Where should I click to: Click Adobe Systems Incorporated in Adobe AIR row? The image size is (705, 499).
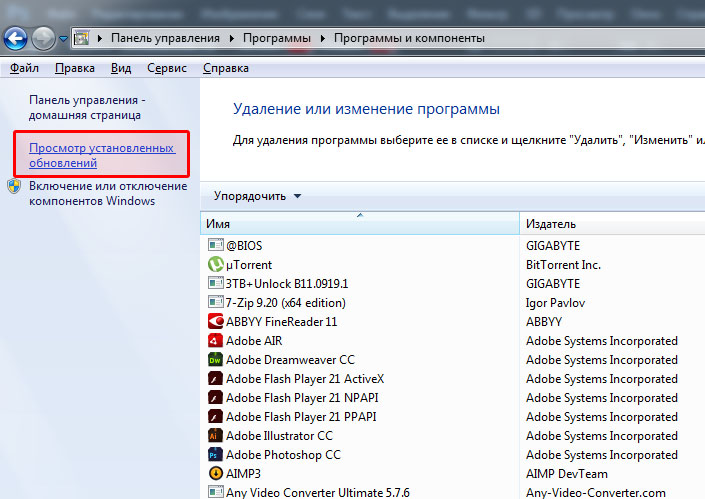pos(602,341)
